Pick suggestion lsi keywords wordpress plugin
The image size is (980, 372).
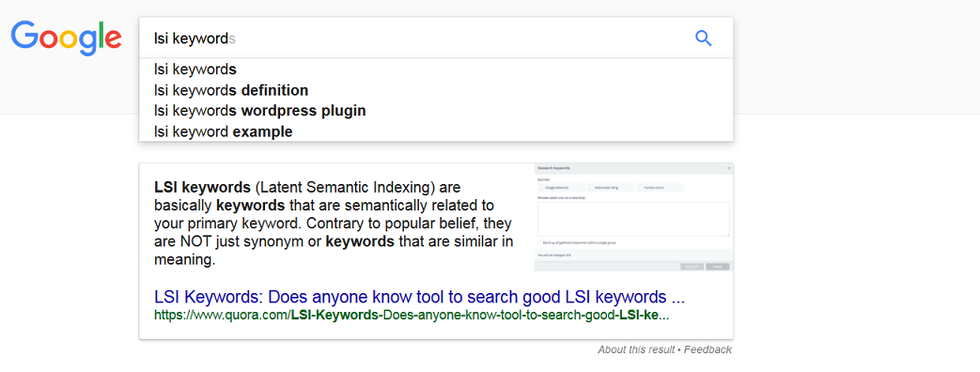pyautogui.click(x=436, y=111)
